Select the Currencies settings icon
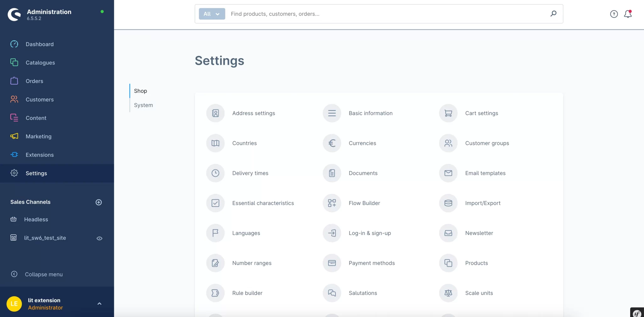644x317 pixels. click(x=331, y=143)
